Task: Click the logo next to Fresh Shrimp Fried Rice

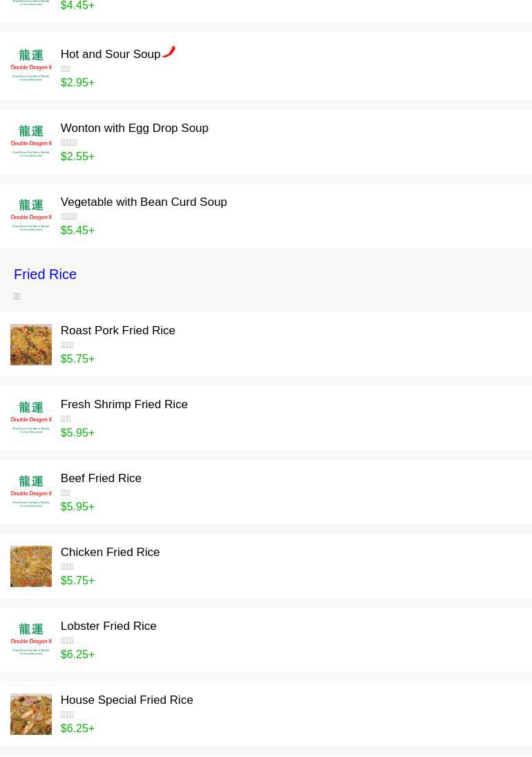Action: 31,419
